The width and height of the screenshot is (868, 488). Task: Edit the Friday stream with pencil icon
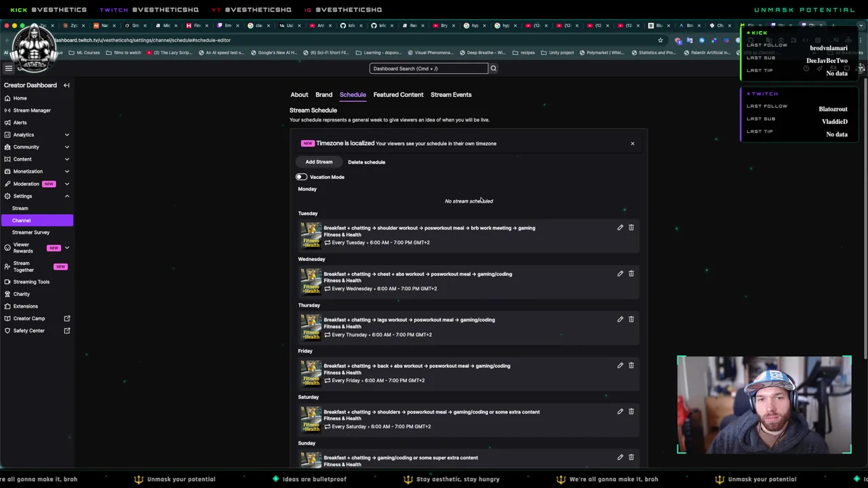[x=620, y=365]
